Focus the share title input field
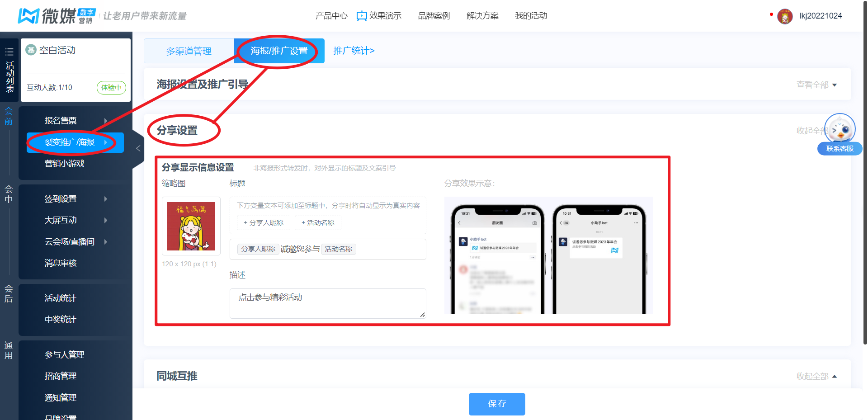The width and height of the screenshot is (868, 420). click(328, 249)
